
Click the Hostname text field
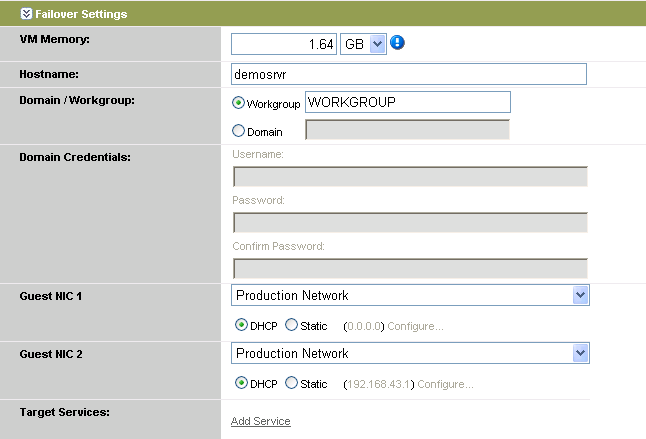click(x=408, y=74)
